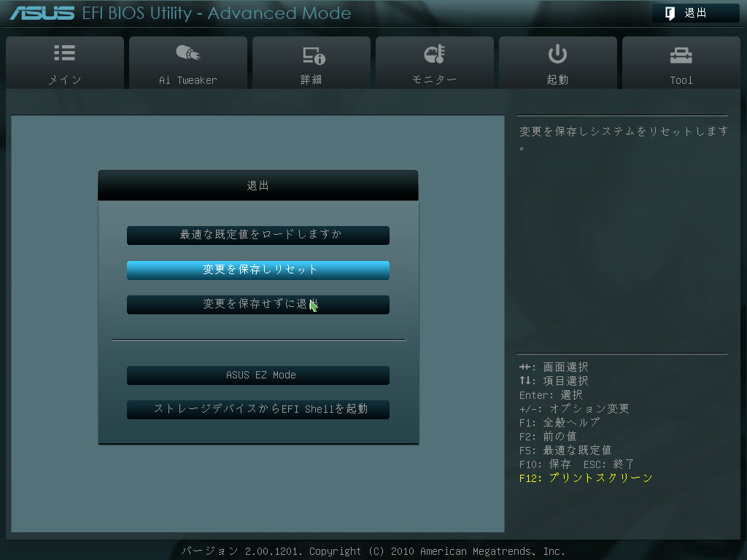Click the 画面選択 hint line

(x=554, y=367)
